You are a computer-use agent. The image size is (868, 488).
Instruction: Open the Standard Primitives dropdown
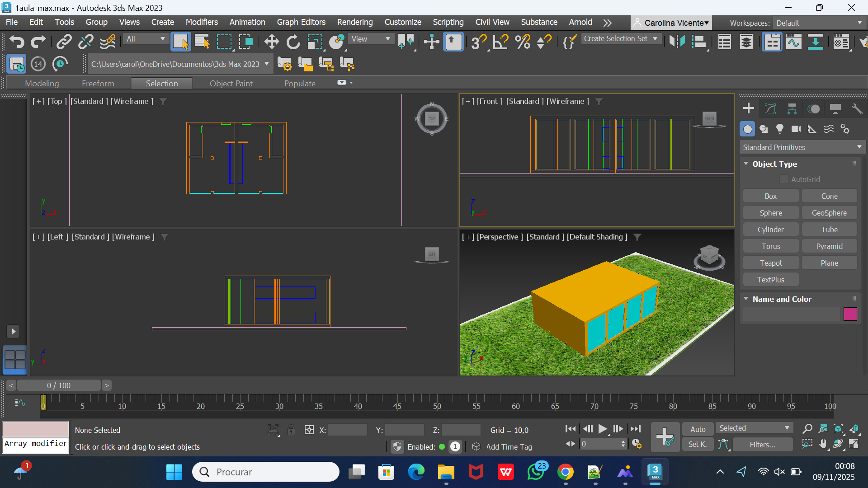point(802,147)
